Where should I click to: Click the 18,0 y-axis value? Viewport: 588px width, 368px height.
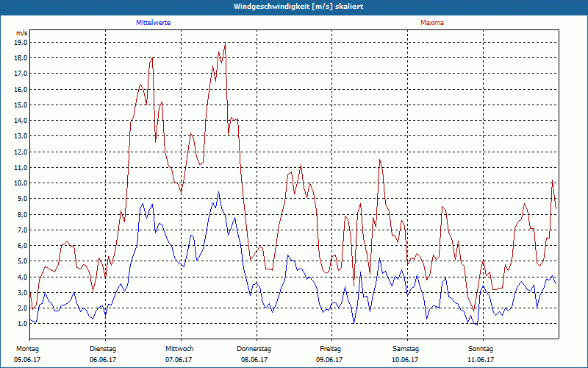pyautogui.click(x=21, y=58)
